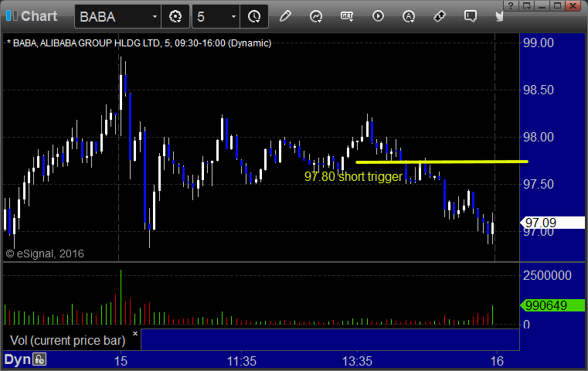
Task: Open the help question mark button
Action: [x=511, y=5]
